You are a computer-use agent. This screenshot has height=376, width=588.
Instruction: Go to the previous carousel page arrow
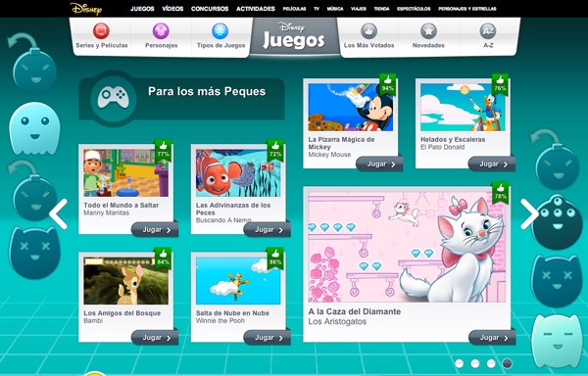(x=58, y=214)
